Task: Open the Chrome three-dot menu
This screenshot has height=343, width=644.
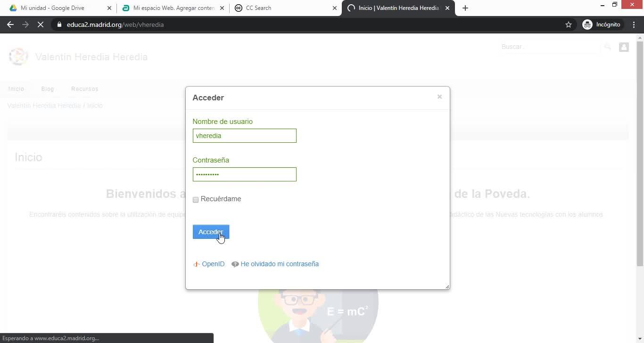Action: click(634, 24)
